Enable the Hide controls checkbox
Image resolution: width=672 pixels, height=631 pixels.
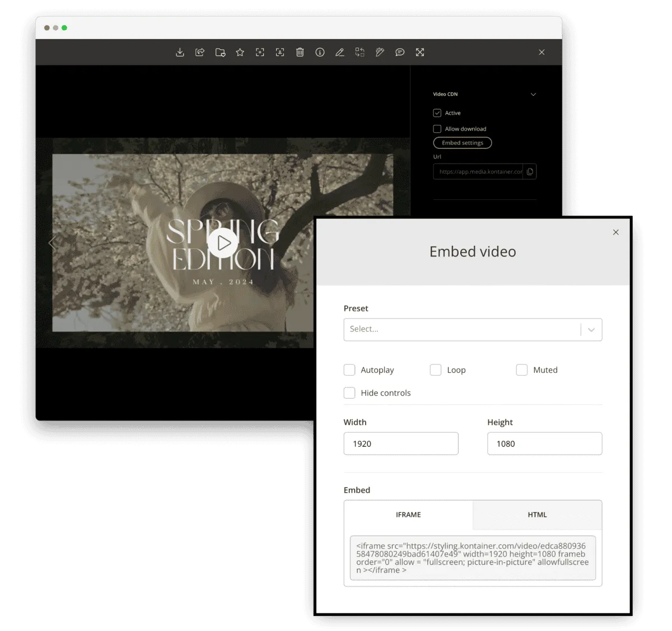click(349, 393)
